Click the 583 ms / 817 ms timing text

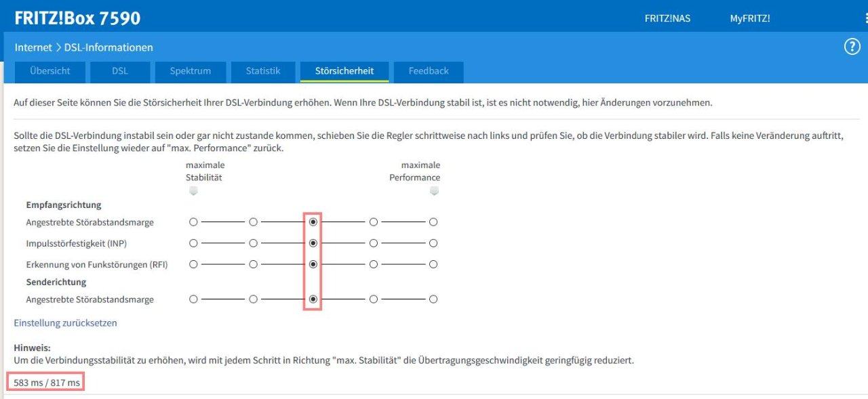point(47,383)
